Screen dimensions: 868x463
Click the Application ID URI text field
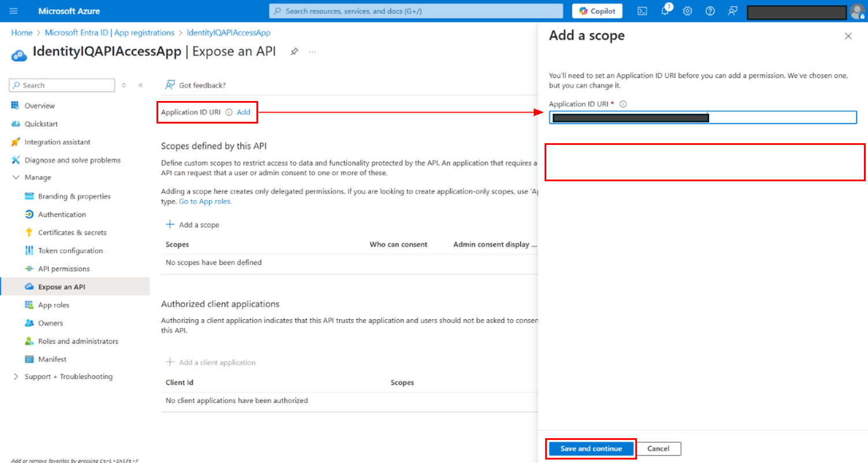pyautogui.click(x=780, y=118)
